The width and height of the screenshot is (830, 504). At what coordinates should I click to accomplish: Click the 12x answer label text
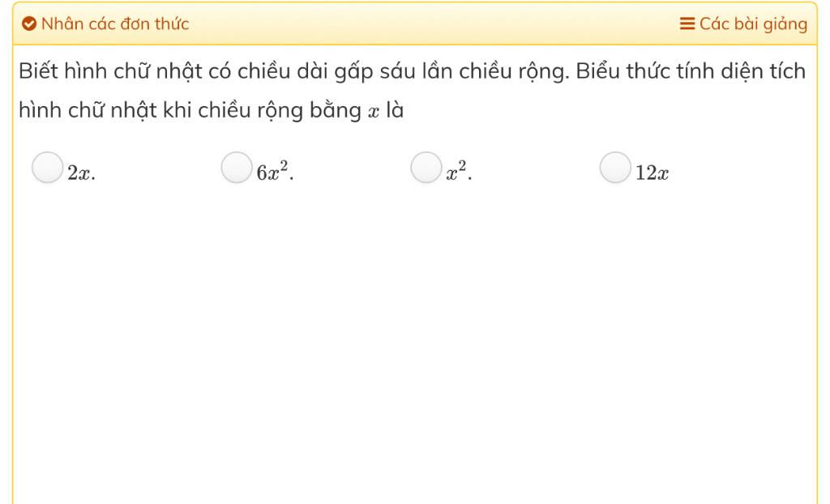pyautogui.click(x=652, y=173)
